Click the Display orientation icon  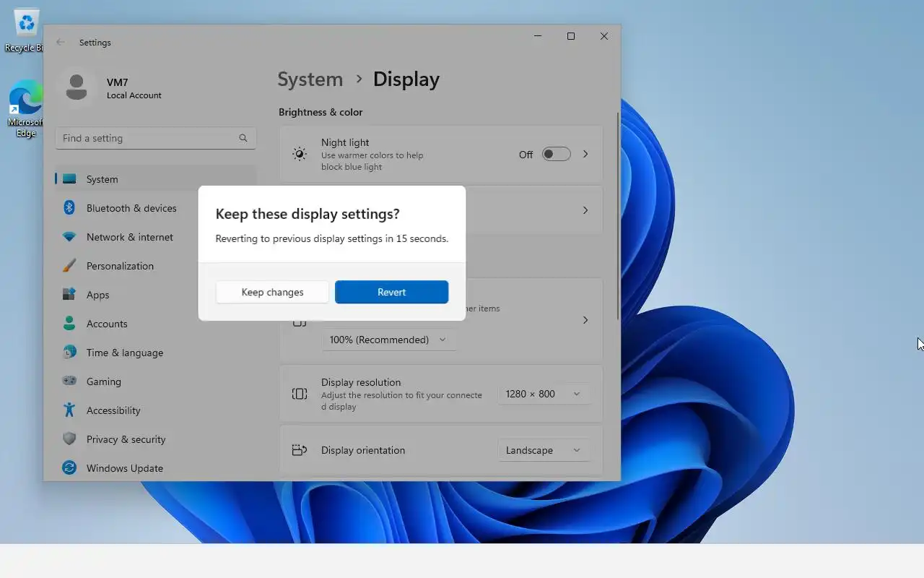300,450
